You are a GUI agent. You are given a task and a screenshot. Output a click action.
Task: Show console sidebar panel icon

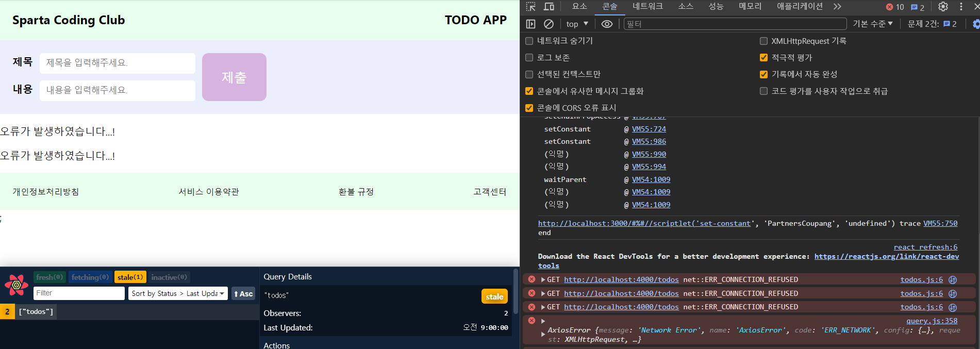point(530,24)
